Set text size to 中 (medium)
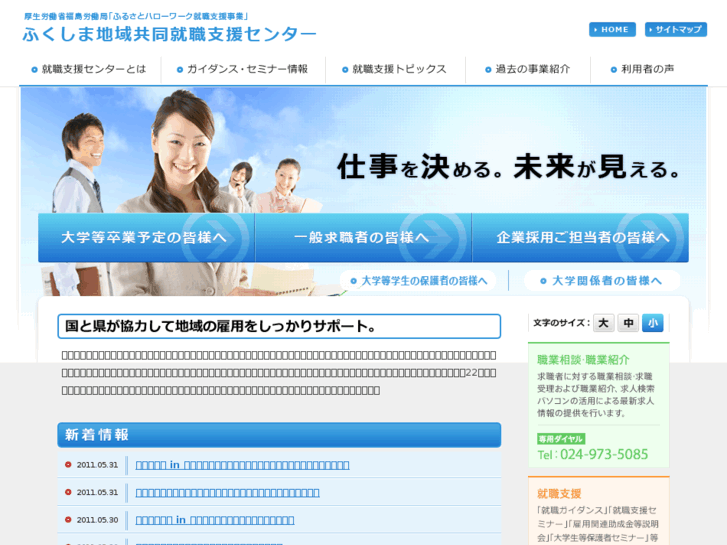727x545 pixels. [x=628, y=323]
